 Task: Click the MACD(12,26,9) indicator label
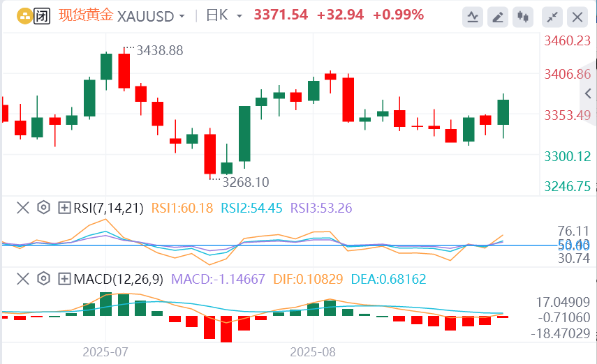point(117,280)
